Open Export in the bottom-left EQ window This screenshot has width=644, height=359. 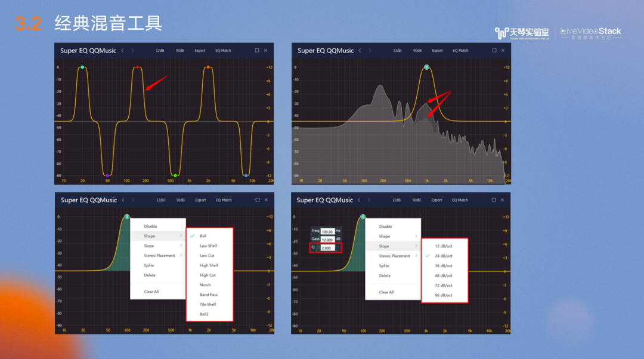[200, 200]
